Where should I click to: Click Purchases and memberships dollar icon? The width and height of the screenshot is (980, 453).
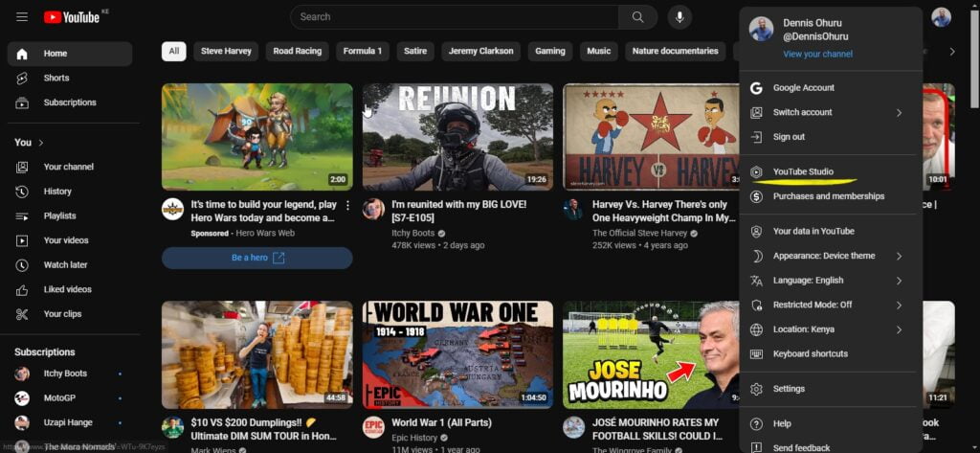point(756,196)
